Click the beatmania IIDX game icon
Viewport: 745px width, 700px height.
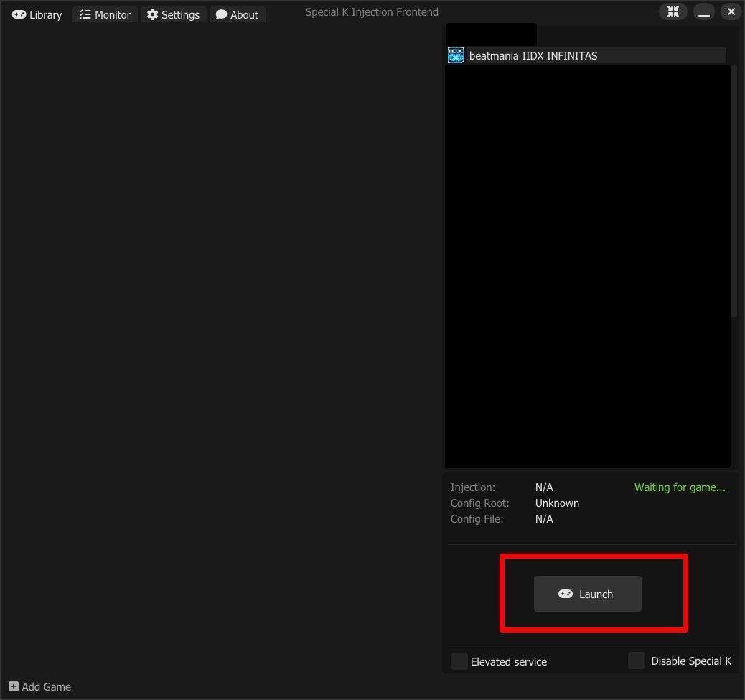[456, 55]
